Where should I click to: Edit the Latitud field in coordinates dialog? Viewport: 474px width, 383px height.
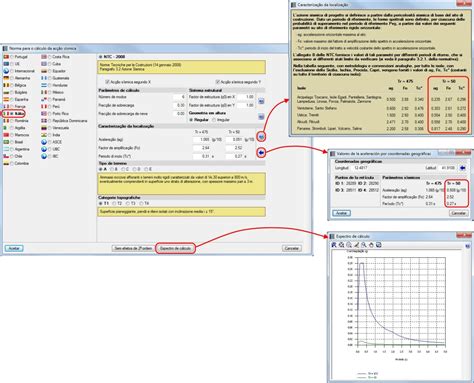coord(449,168)
